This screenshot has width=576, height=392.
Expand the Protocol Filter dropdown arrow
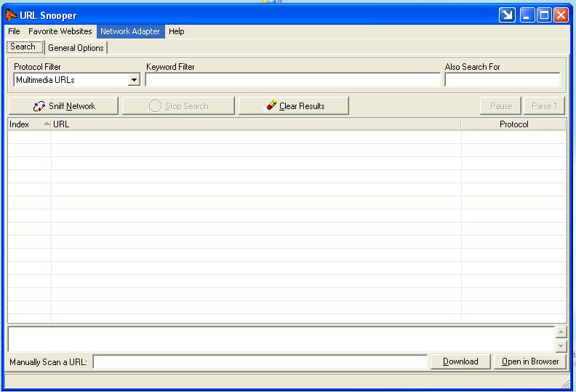134,80
